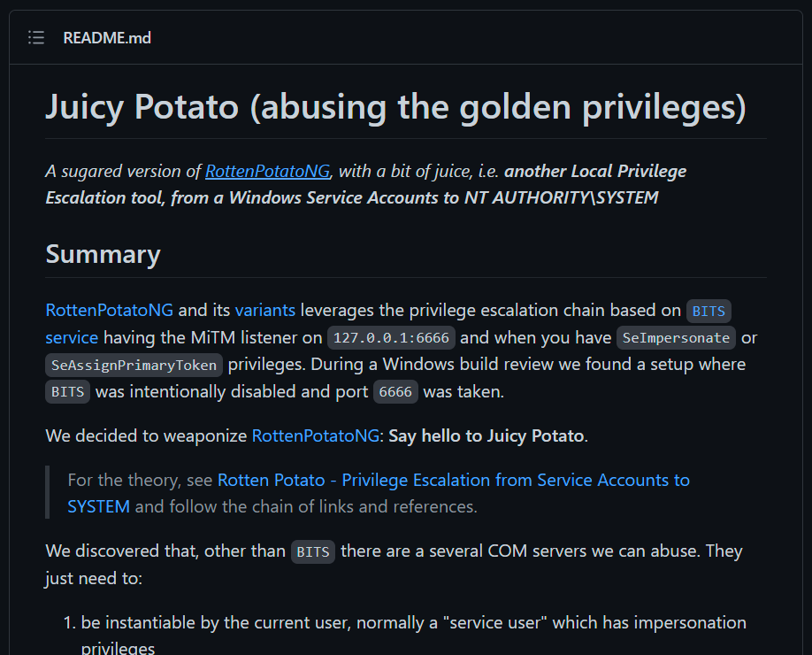Click the 6666 port code snippet
This screenshot has height=655, width=812.
click(x=395, y=392)
